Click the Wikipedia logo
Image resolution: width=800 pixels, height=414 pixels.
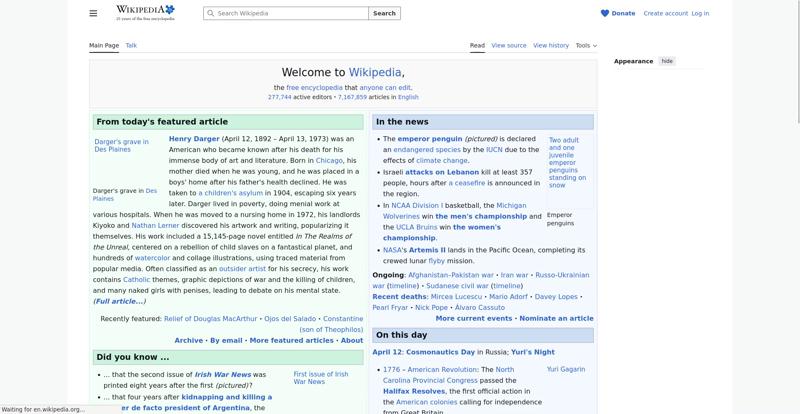(x=145, y=13)
